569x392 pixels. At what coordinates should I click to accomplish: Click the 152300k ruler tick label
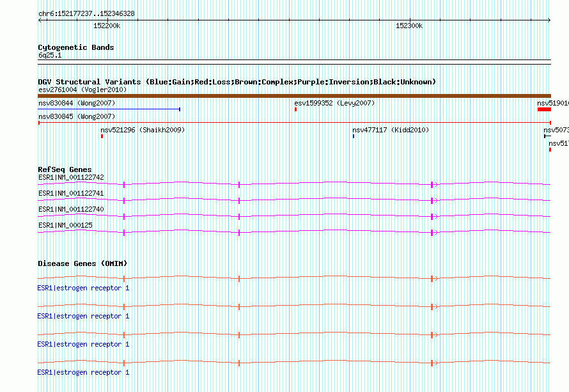pos(409,26)
